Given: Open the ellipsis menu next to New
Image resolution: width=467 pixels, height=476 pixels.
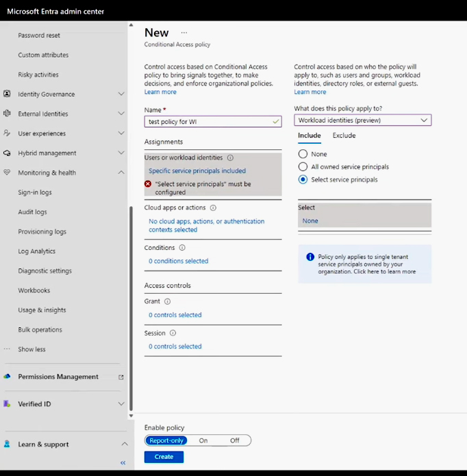Looking at the screenshot, I should [184, 32].
